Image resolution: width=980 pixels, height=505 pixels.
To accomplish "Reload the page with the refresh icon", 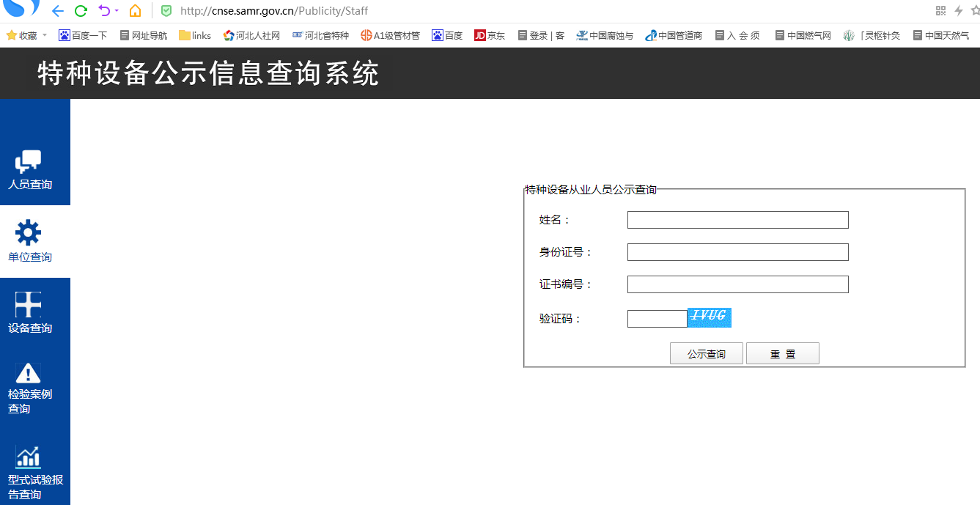I will [81, 11].
